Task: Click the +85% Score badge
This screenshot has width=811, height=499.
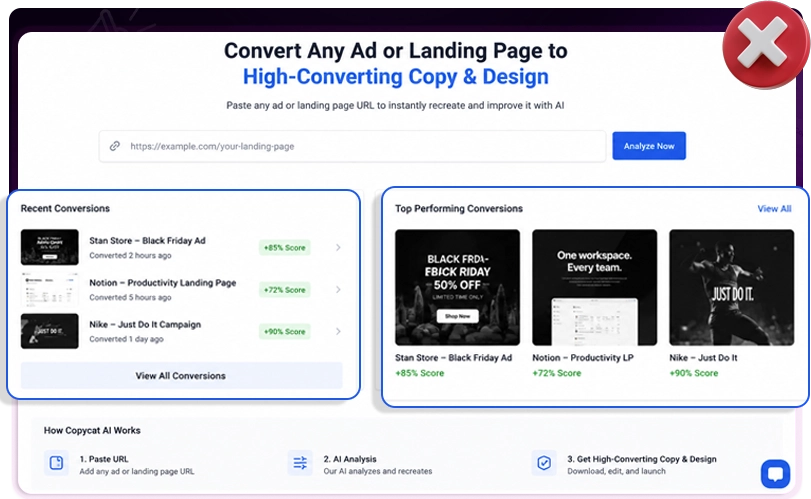Action: click(284, 248)
